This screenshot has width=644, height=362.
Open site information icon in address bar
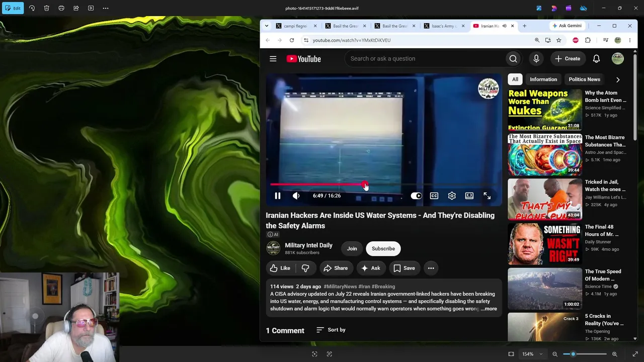tap(305, 40)
